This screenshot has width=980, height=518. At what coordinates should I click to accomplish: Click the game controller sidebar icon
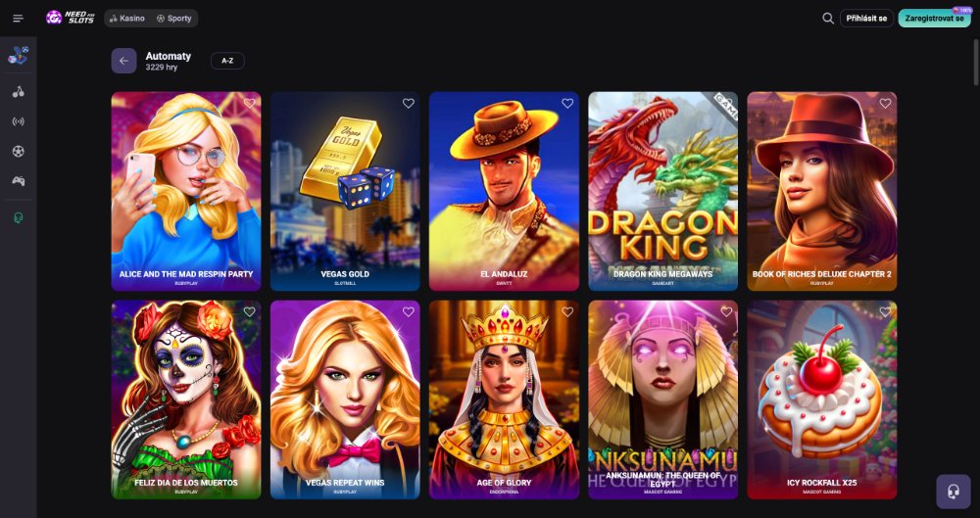[x=18, y=180]
